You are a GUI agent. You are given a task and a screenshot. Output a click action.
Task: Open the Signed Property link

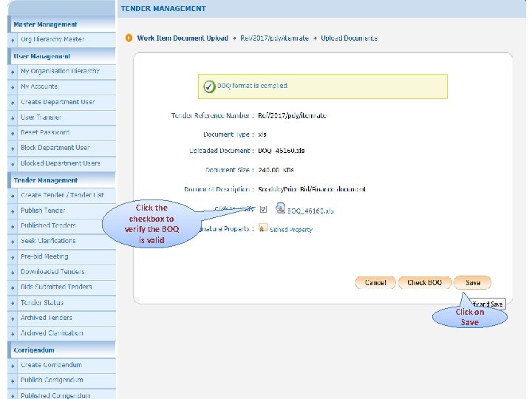tap(291, 230)
